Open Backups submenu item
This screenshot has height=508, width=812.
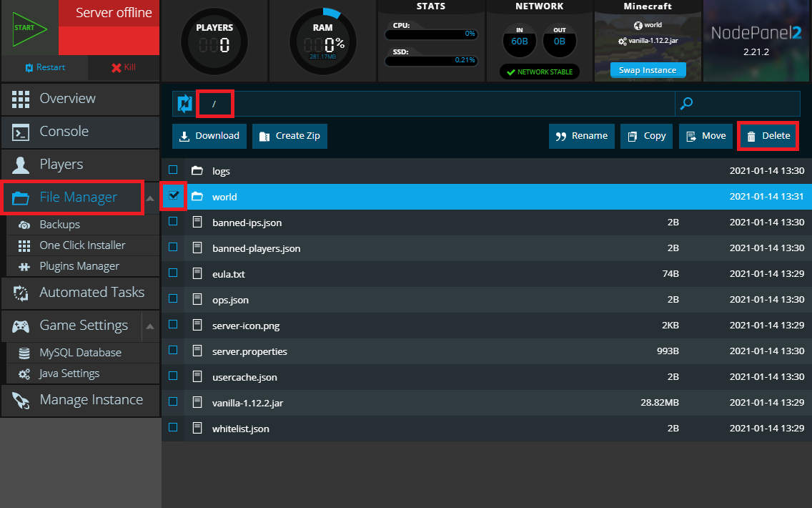pos(83,225)
